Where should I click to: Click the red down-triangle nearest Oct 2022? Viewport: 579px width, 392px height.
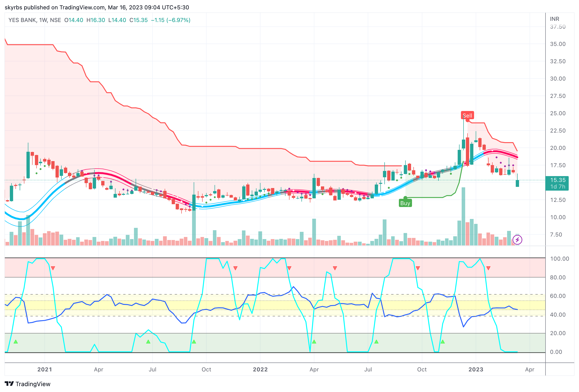pyautogui.click(x=418, y=268)
